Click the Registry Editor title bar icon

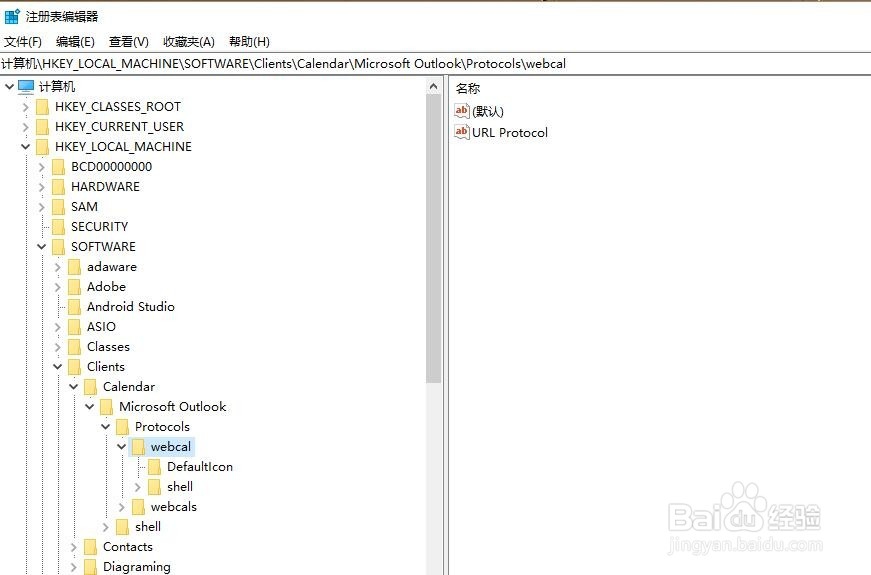12,17
